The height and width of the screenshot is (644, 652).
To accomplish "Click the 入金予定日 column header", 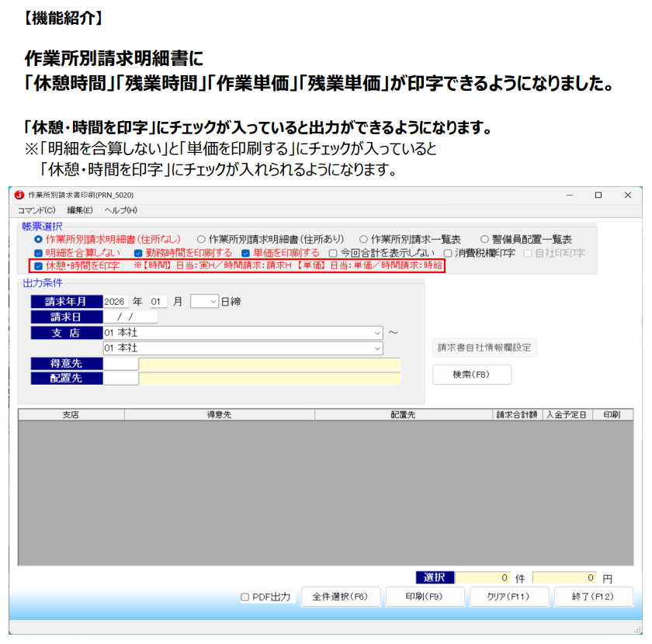I will point(567,415).
